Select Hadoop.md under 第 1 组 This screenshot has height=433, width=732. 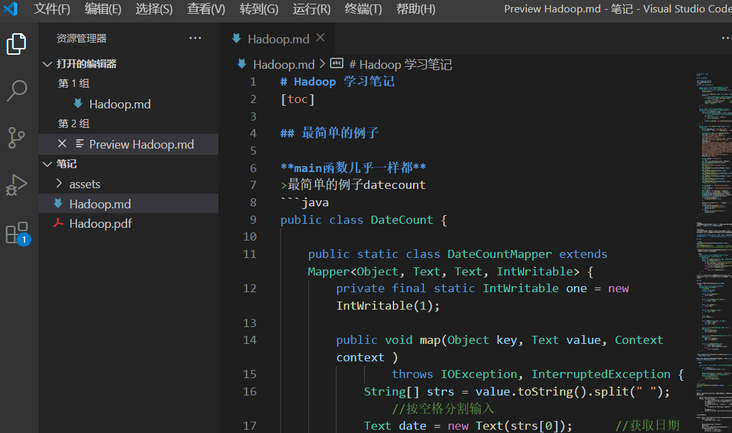128,104
